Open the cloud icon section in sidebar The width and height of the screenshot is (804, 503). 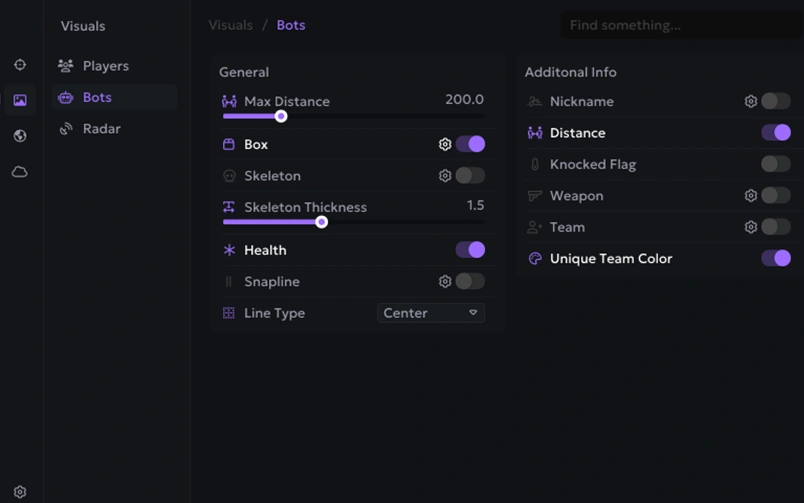point(20,172)
